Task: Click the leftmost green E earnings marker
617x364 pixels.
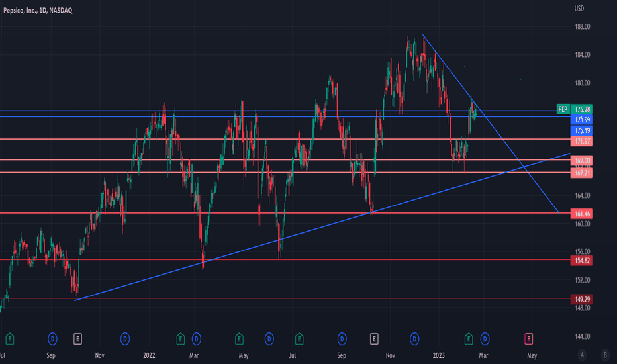Action: [x=10, y=338]
